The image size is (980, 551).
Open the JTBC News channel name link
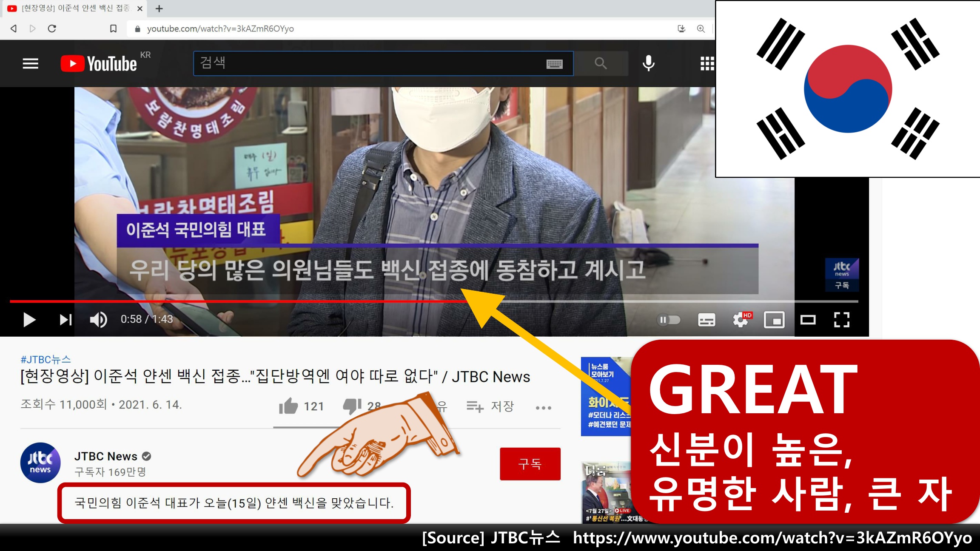pyautogui.click(x=105, y=456)
